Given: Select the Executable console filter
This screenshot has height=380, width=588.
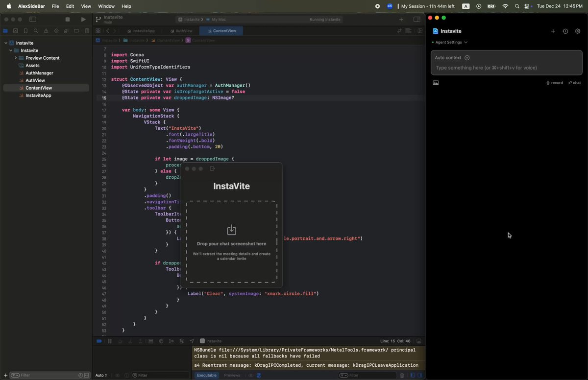Looking at the screenshot, I should pos(206,375).
